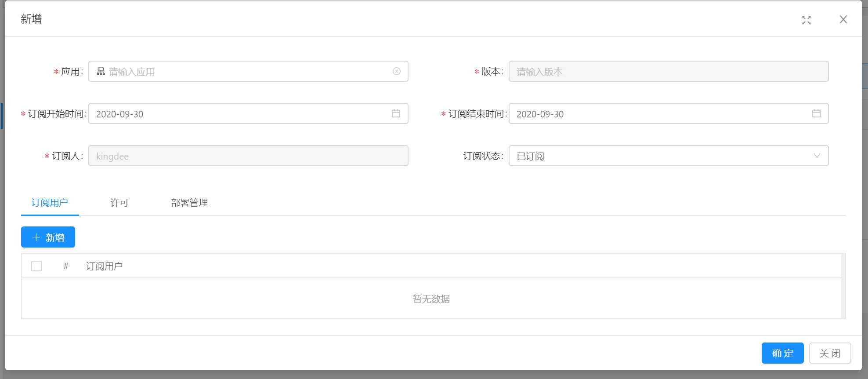Confirm with the 确定 button
The height and width of the screenshot is (379, 868).
pos(782,353)
